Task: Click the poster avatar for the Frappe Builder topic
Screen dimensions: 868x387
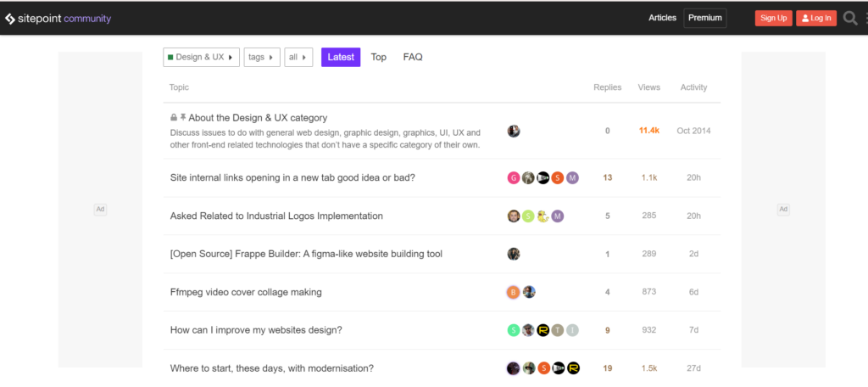Action: pos(514,254)
